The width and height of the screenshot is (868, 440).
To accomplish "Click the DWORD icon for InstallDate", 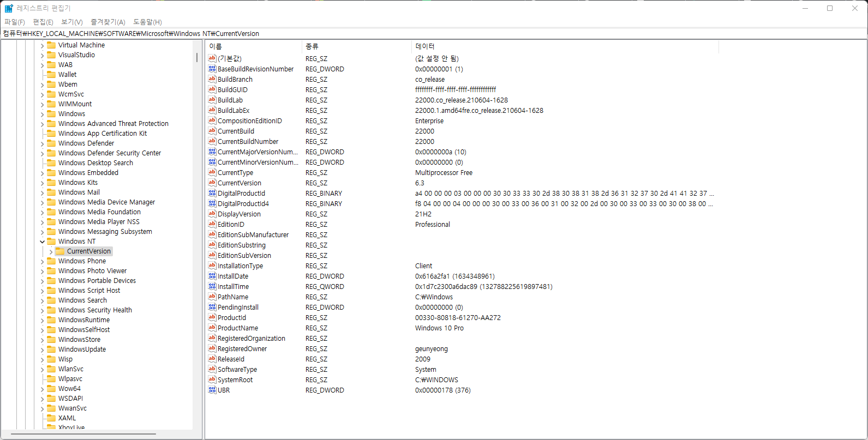I will (212, 276).
